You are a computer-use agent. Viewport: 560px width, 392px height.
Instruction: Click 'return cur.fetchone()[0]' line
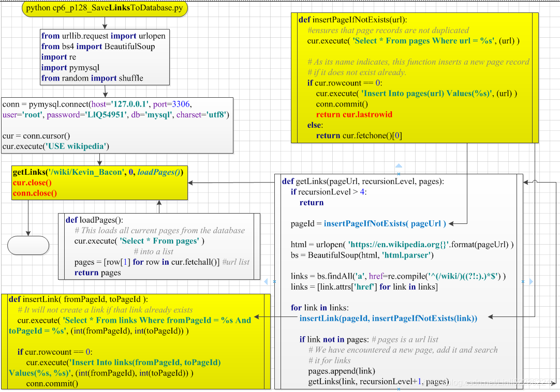point(359,135)
